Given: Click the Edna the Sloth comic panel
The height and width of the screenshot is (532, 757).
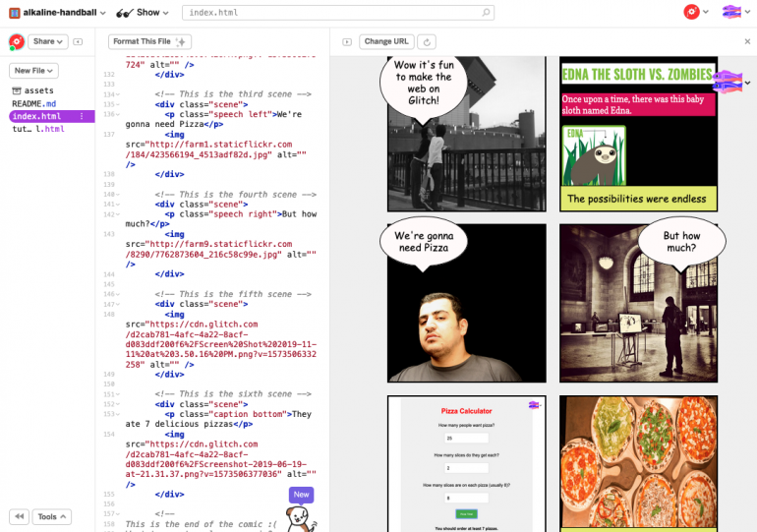Looking at the screenshot, I should pyautogui.click(x=638, y=134).
